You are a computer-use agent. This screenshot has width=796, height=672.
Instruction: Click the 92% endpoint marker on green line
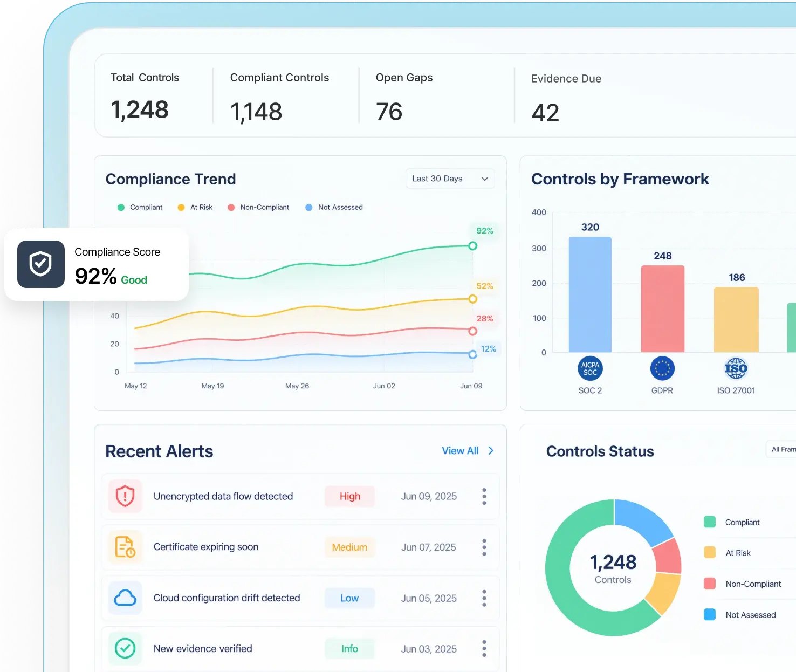coord(473,246)
